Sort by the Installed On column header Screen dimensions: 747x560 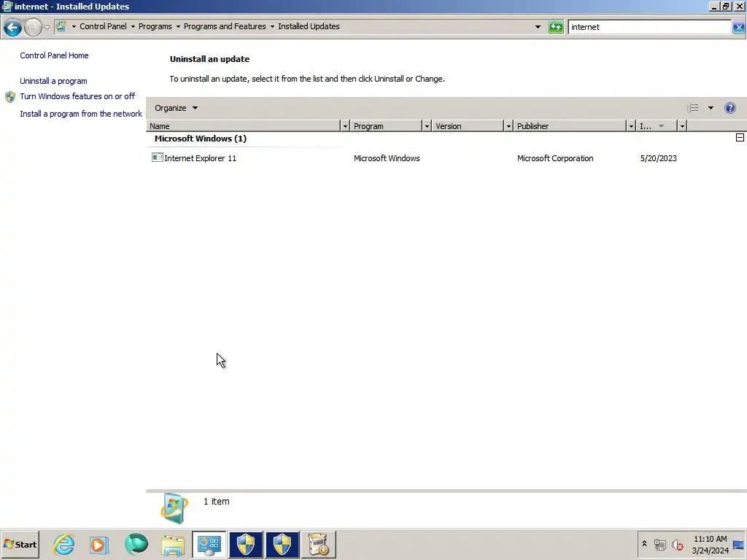click(657, 126)
